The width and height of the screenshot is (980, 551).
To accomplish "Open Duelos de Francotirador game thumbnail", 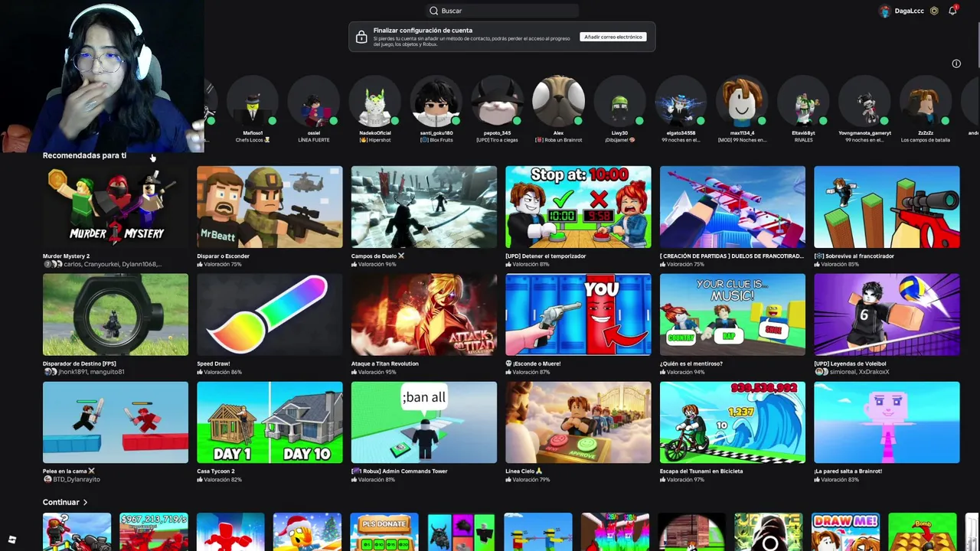I will (x=733, y=207).
